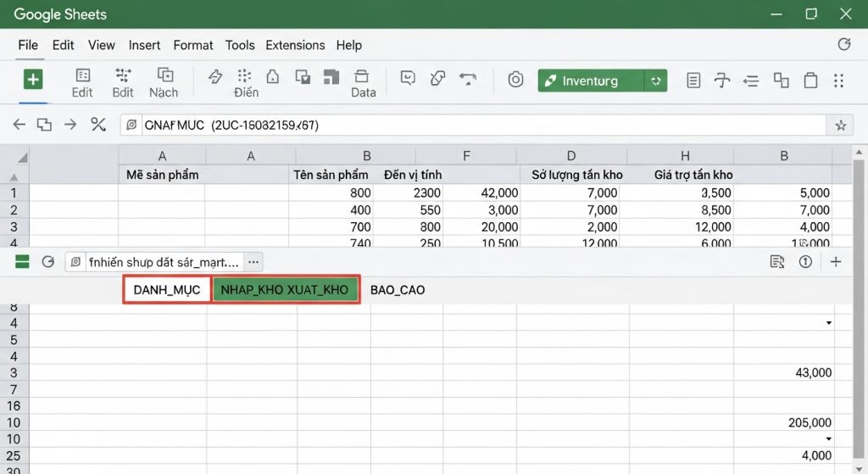
Task: Open the dropdown arrow below 205,000
Action: tap(829, 439)
